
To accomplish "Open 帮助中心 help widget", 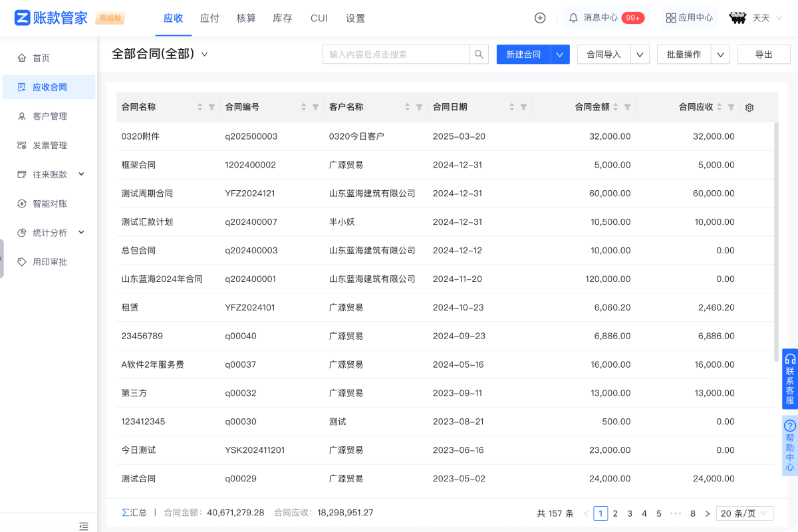I will [x=790, y=445].
